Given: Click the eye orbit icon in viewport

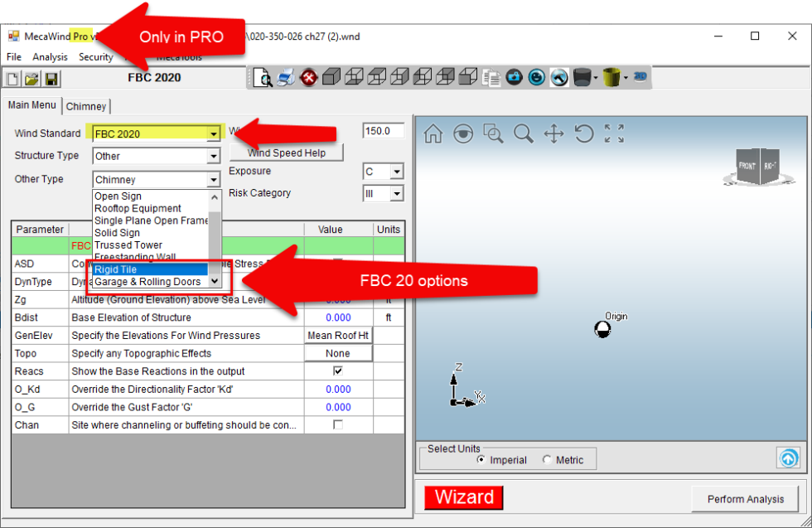Looking at the screenshot, I should [463, 133].
